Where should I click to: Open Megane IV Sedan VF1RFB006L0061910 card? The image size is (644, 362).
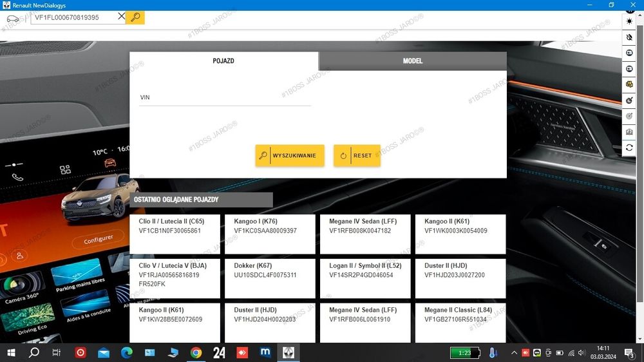365,323
